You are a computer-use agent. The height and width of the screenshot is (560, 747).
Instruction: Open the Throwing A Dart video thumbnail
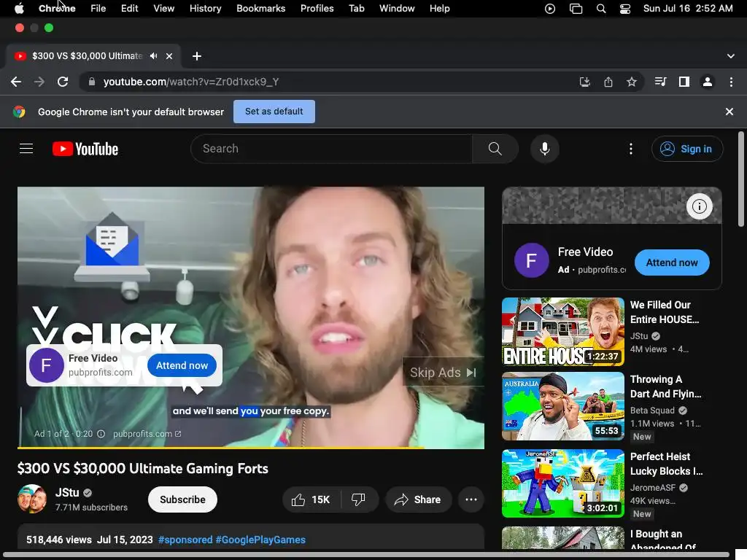click(563, 406)
